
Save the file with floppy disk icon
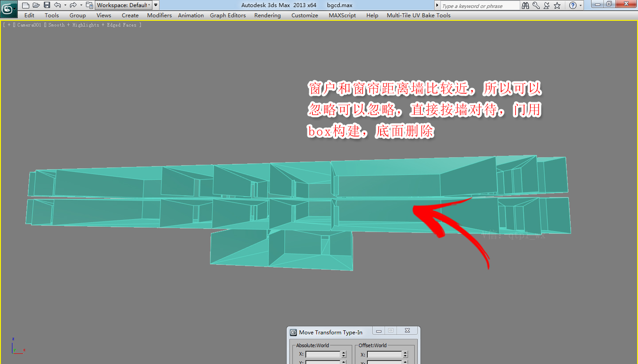(47, 5)
